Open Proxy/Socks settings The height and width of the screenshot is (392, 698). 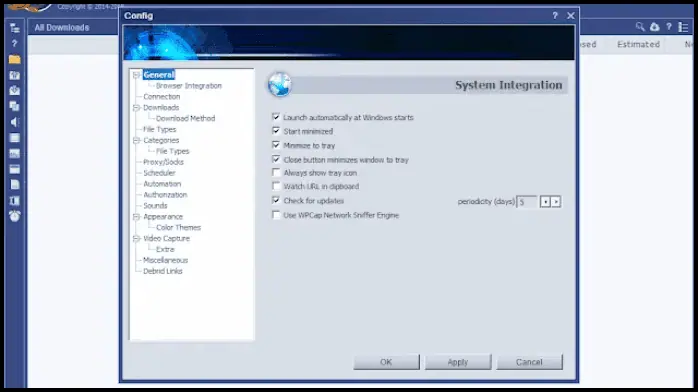click(x=163, y=162)
